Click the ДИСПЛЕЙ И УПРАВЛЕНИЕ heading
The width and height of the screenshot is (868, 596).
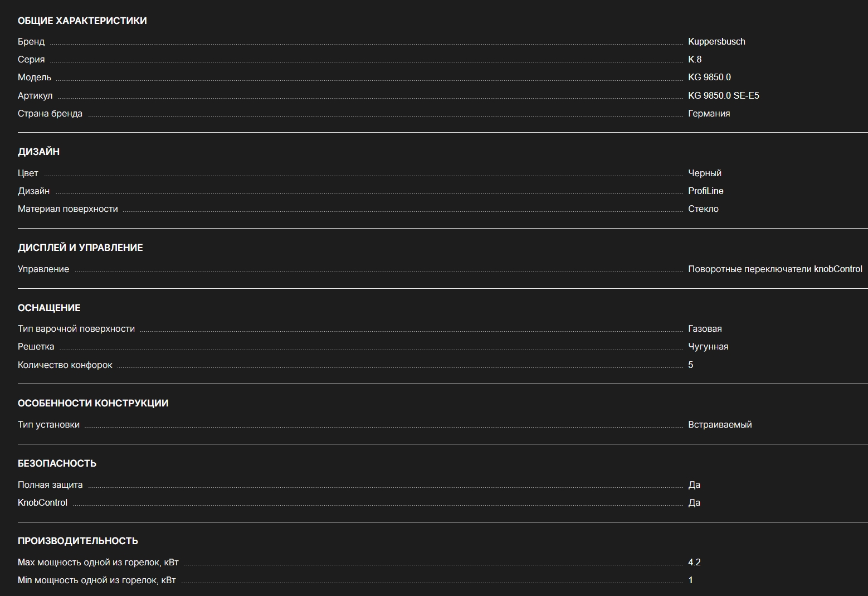pyautogui.click(x=80, y=248)
